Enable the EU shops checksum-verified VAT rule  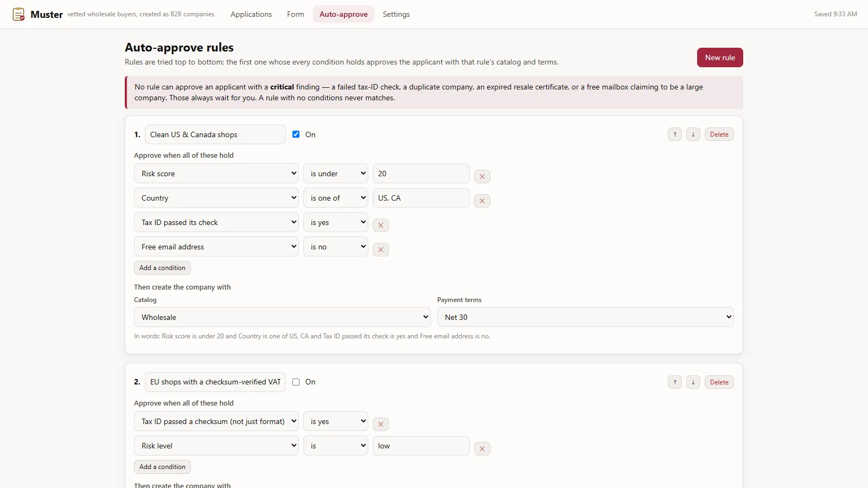[x=296, y=382]
